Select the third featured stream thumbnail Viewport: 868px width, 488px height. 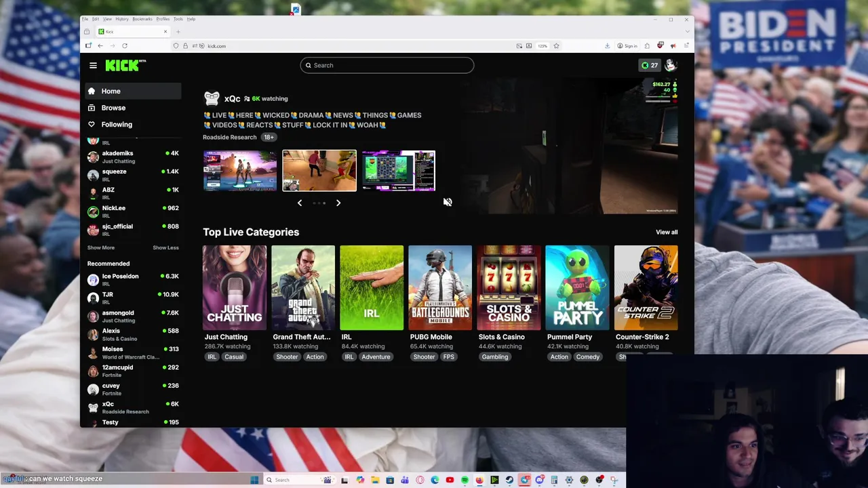click(399, 171)
